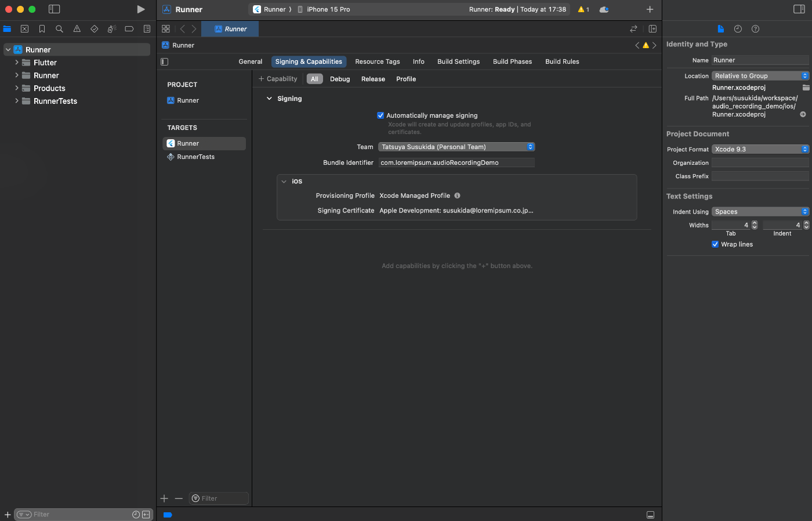This screenshot has height=521, width=812.
Task: Toggle source-control status filter in navigator
Action: pyautogui.click(x=146, y=515)
